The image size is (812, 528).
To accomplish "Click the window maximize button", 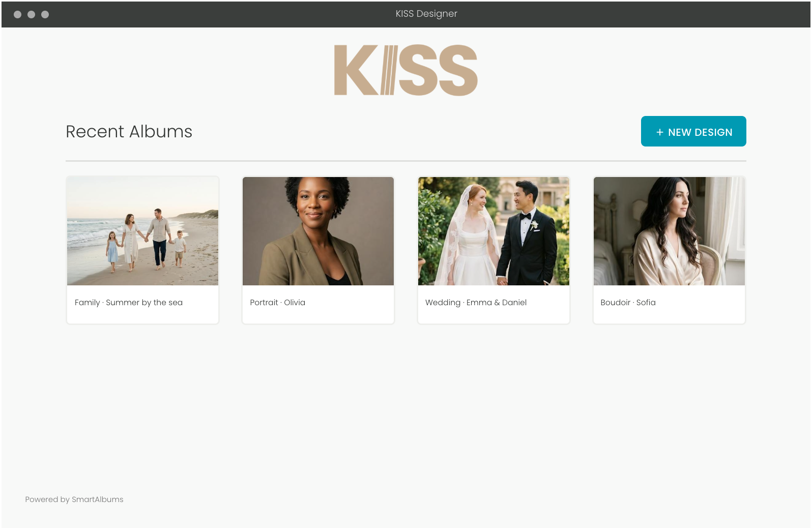I will pos(45,14).
